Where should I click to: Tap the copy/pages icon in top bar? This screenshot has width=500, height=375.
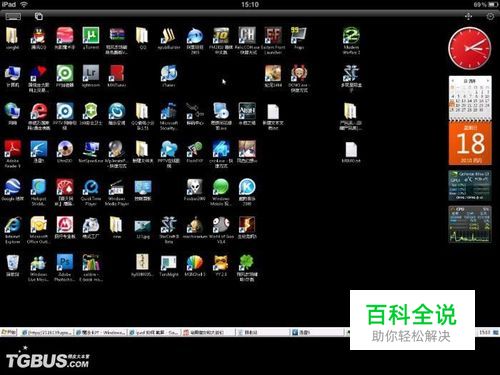pos(39,16)
